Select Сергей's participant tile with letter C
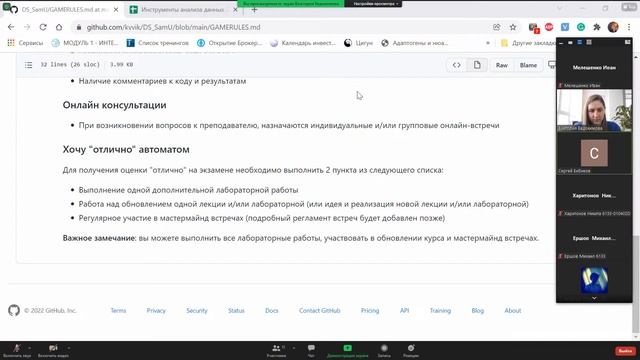The image size is (640, 360). pos(594,153)
